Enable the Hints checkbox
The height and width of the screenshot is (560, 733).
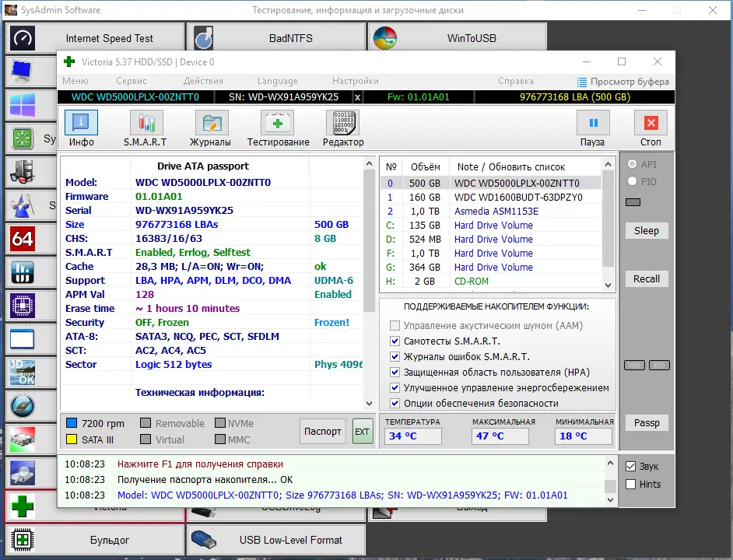[630, 484]
